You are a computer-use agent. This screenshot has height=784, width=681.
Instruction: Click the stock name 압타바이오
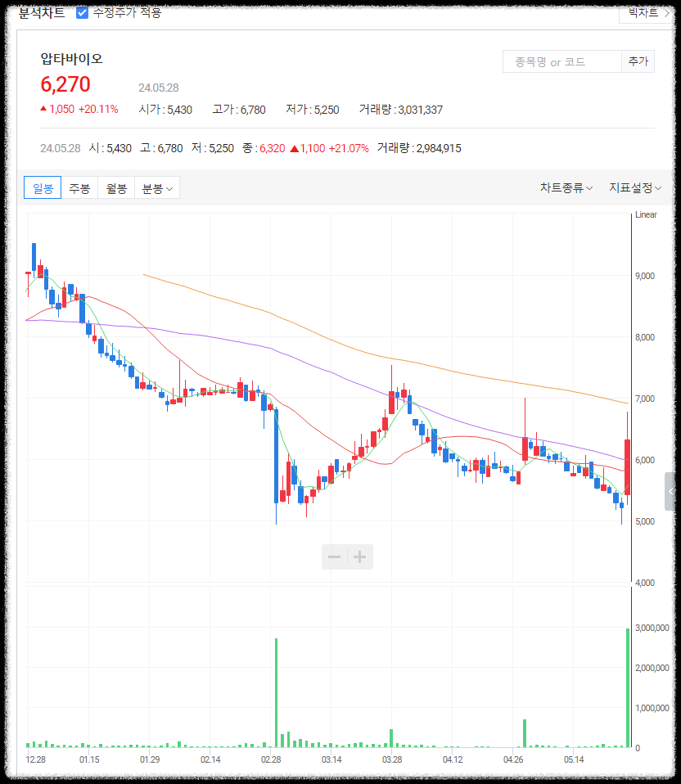(x=71, y=59)
